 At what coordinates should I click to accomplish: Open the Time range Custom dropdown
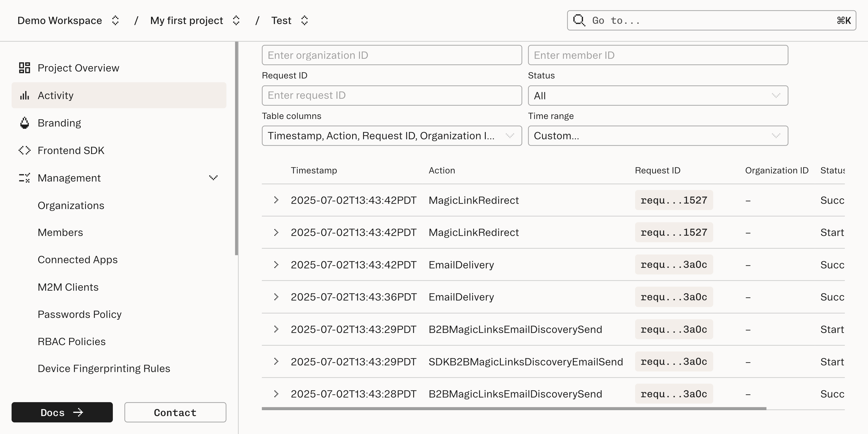(657, 135)
